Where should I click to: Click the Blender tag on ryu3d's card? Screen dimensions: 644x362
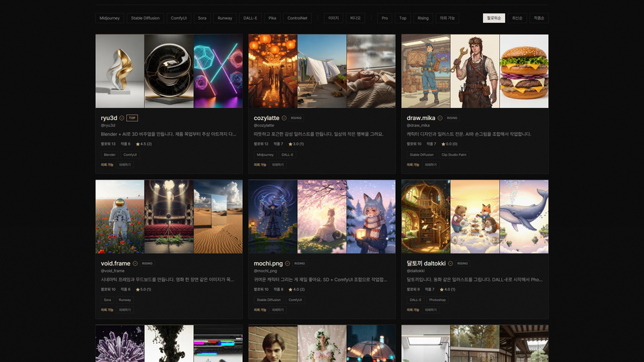(x=109, y=154)
